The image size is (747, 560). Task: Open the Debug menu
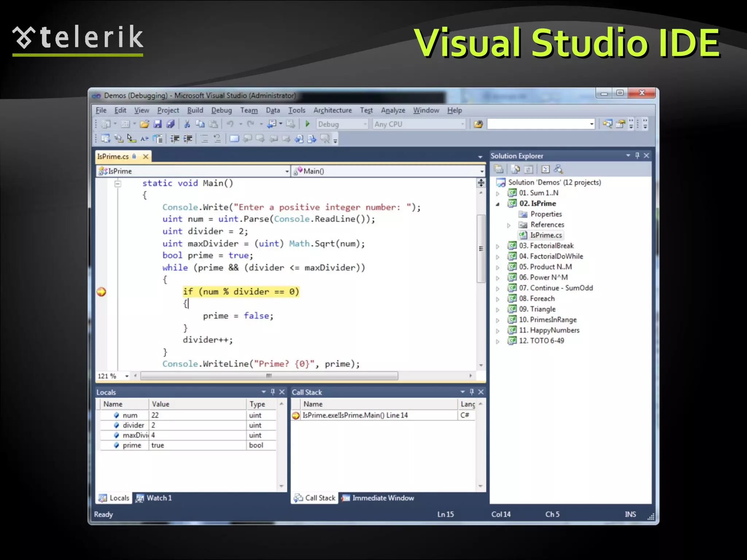point(221,110)
